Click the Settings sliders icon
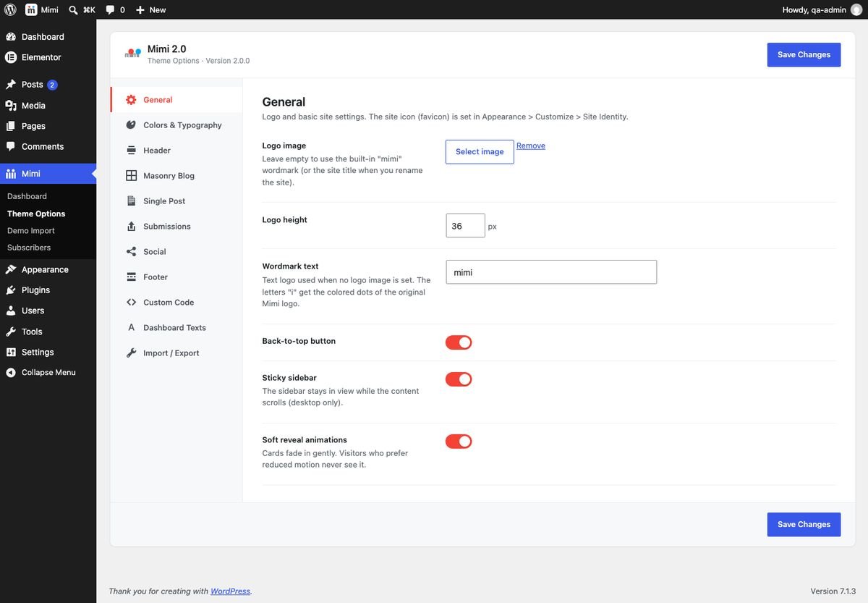 11,352
